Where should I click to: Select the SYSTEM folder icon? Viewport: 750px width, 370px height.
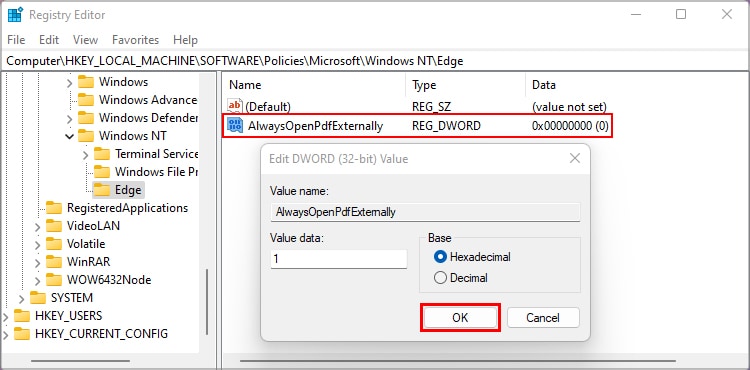coord(38,298)
